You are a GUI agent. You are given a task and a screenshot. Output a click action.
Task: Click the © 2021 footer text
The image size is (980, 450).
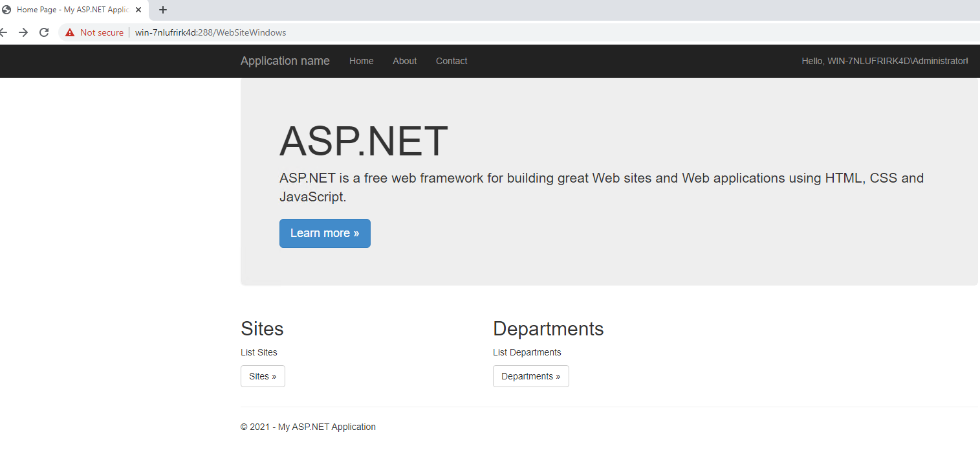[308, 427]
